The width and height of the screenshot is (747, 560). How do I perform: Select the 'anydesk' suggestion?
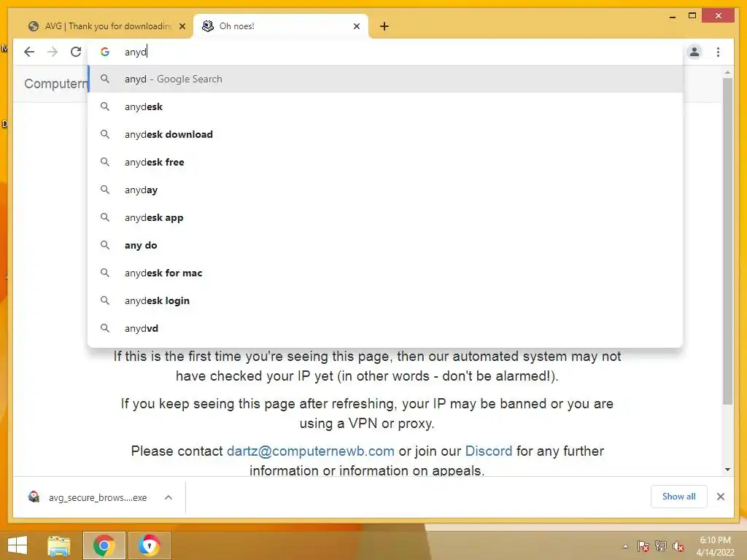tap(385, 106)
